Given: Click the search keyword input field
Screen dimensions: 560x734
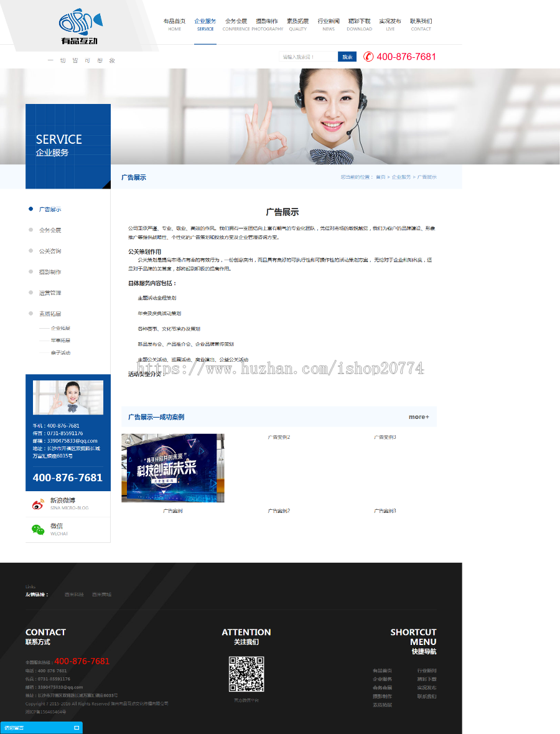Looking at the screenshot, I should pyautogui.click(x=308, y=57).
